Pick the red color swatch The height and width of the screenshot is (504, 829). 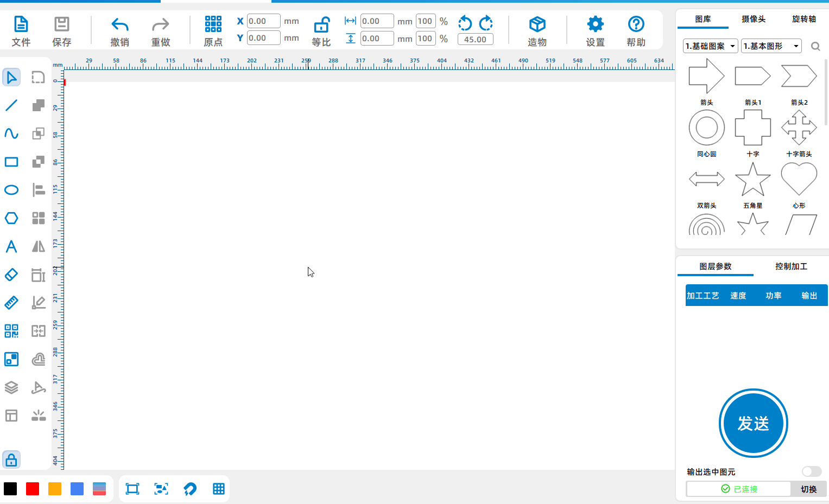tap(33, 489)
